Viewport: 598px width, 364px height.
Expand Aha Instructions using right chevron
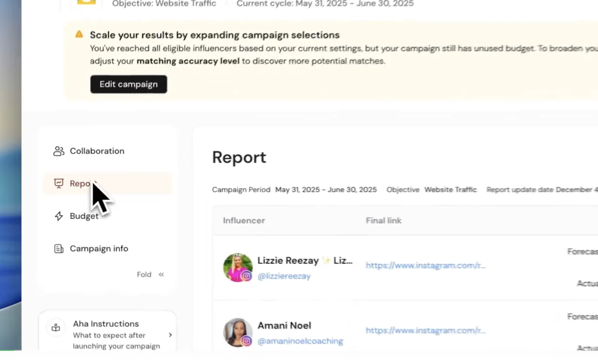(170, 335)
